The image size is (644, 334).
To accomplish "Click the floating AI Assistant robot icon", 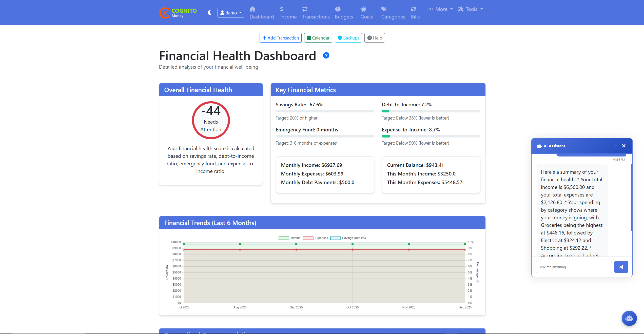I will click(x=629, y=318).
